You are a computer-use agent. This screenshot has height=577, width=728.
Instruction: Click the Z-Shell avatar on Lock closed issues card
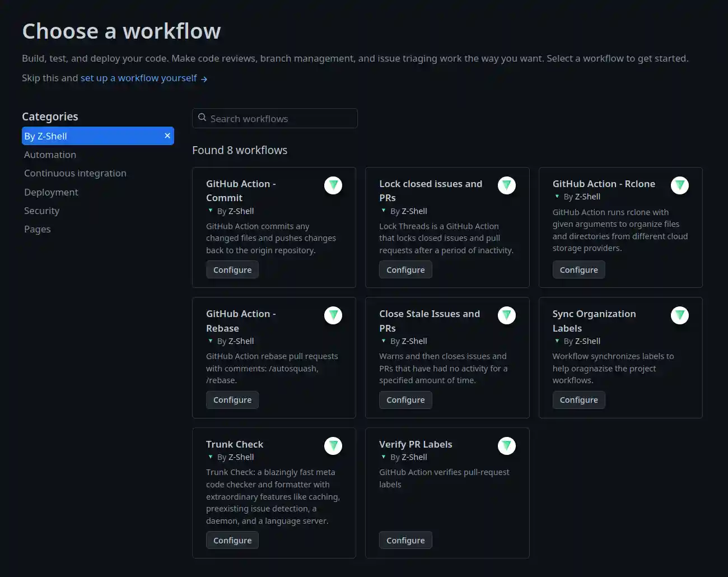point(507,185)
